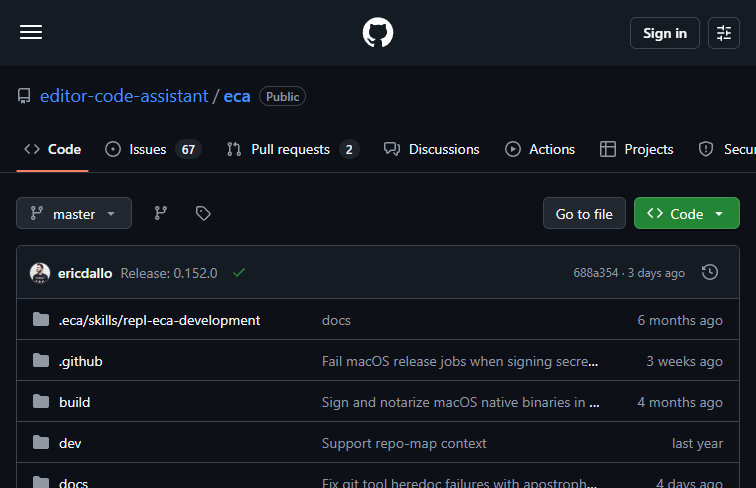Click folder icon beside .eca/skills/repl-eca-development
The image size is (756, 488).
(41, 319)
